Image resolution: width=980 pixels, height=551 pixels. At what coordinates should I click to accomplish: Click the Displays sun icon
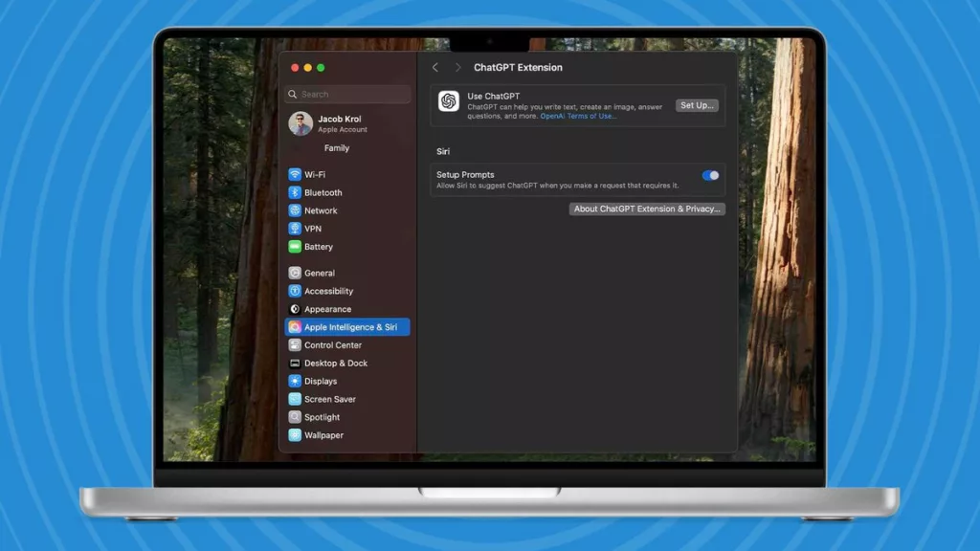(295, 381)
